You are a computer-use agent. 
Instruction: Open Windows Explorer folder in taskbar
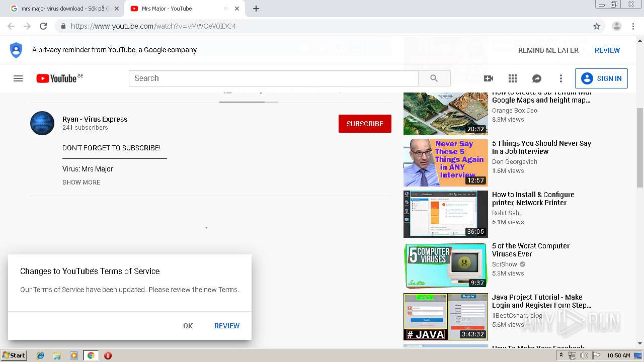click(57, 355)
